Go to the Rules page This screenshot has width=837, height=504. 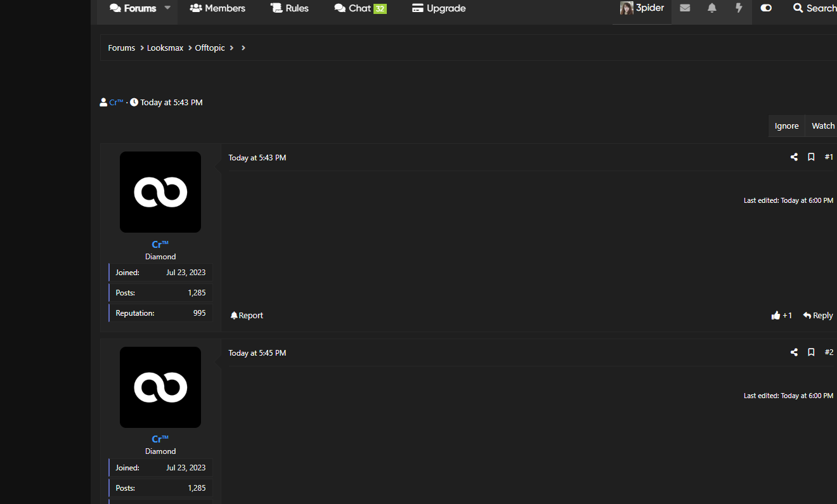coord(289,8)
